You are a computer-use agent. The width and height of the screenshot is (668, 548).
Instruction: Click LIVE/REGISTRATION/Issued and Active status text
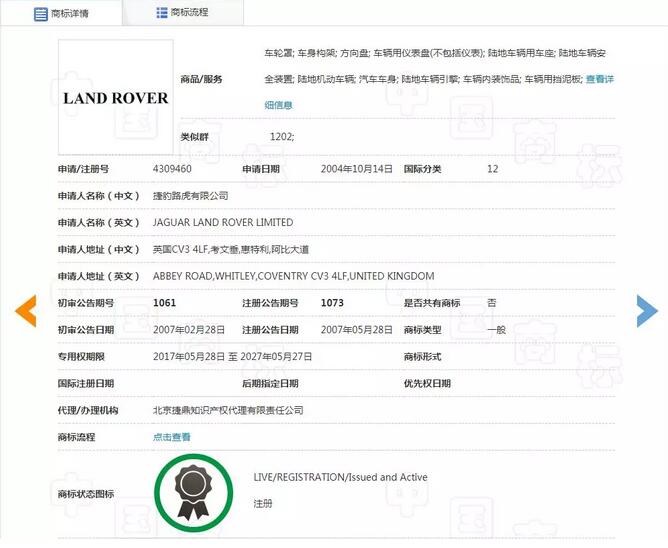(x=340, y=477)
